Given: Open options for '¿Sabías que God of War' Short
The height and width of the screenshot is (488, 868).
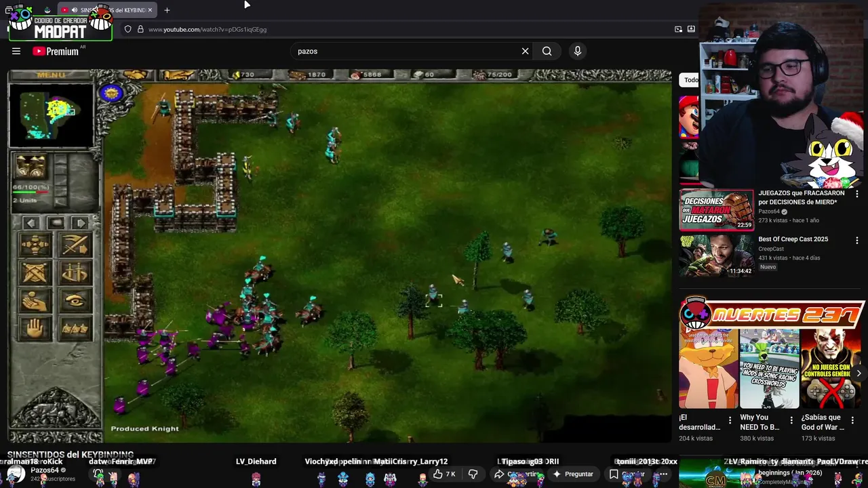Looking at the screenshot, I should [x=852, y=421].
